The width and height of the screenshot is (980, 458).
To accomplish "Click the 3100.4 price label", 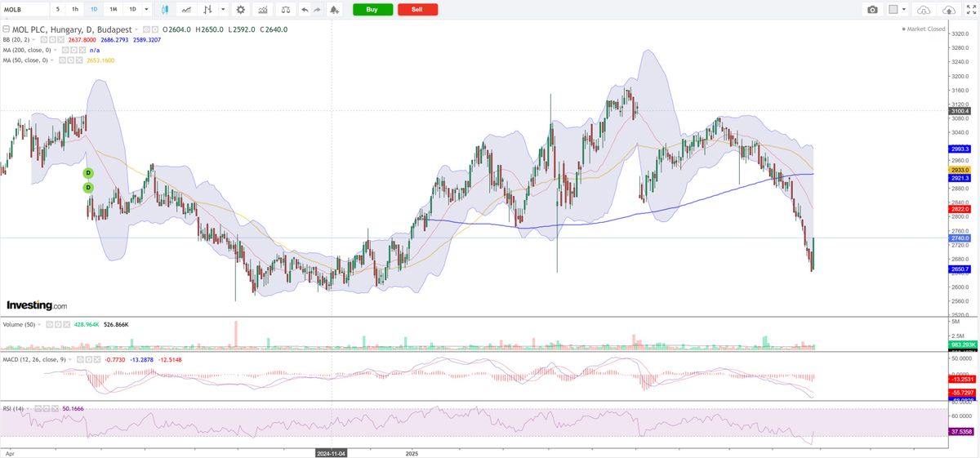I will [960, 110].
